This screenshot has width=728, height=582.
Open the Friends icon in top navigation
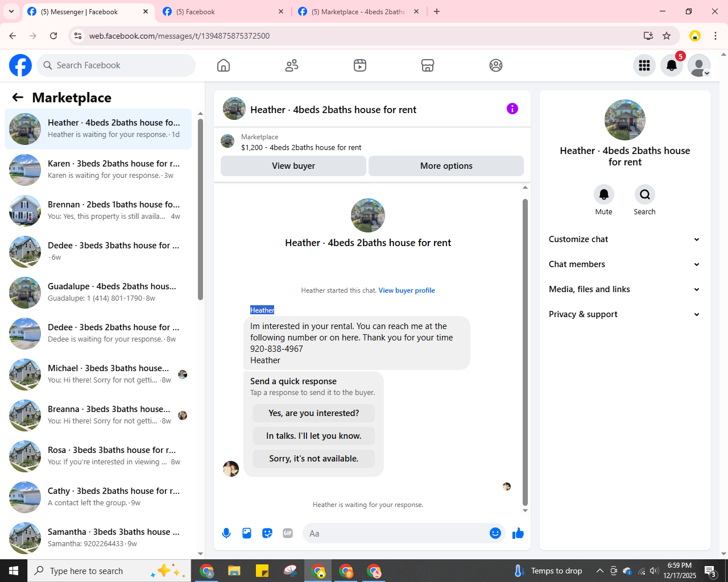click(292, 65)
